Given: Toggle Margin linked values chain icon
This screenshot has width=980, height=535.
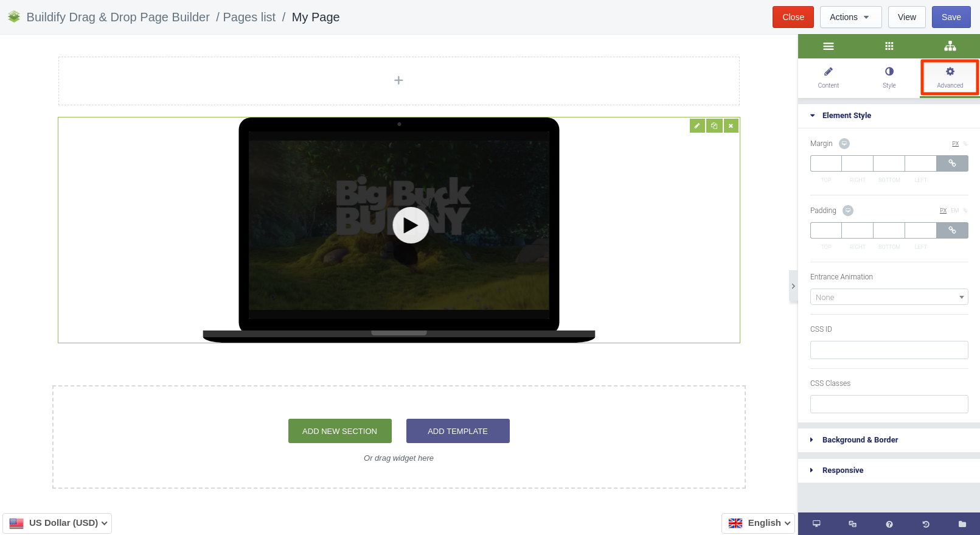Looking at the screenshot, I should click(952, 163).
